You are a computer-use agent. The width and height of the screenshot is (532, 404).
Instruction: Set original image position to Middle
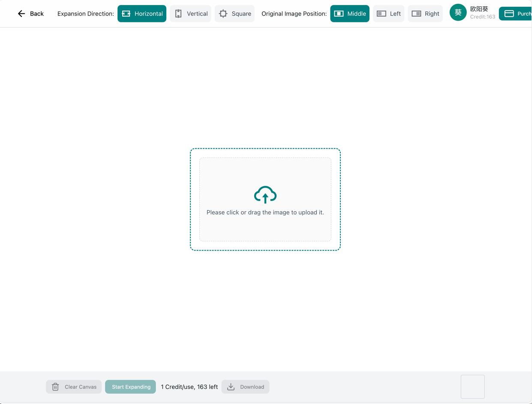pos(350,14)
